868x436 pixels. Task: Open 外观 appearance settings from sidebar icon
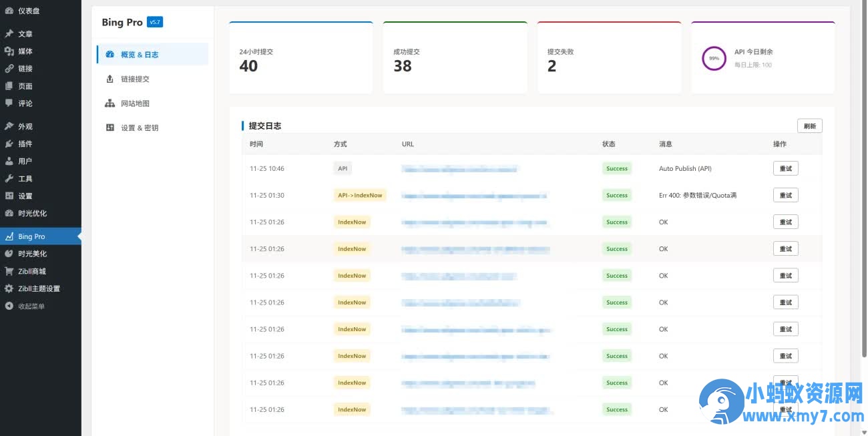[11, 126]
